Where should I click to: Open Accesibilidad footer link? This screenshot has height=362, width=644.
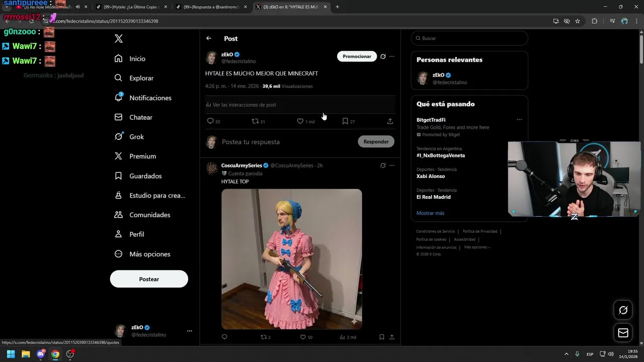(464, 239)
